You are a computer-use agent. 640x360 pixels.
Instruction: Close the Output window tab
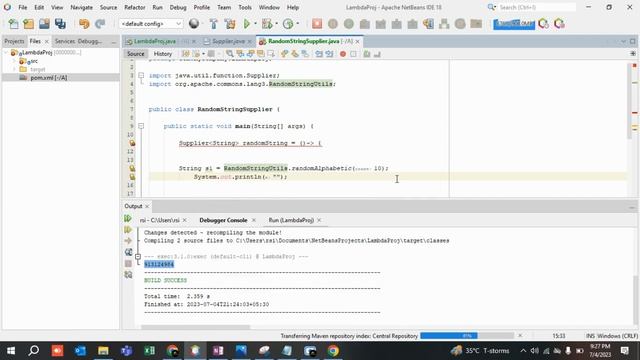point(147,206)
